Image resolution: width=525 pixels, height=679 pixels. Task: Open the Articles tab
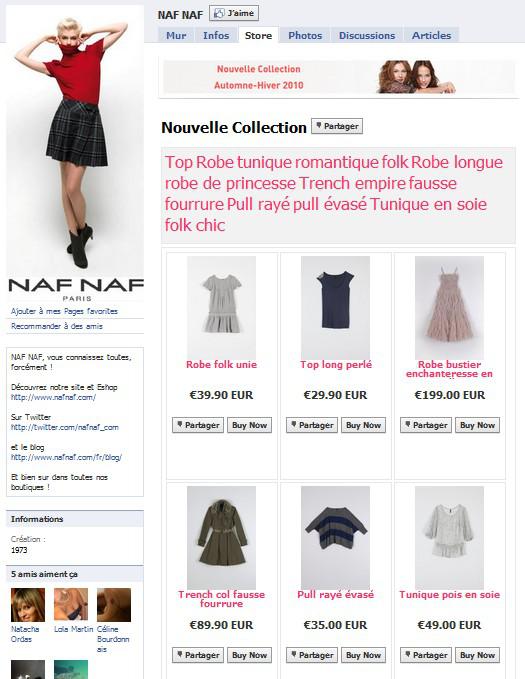[x=431, y=36]
